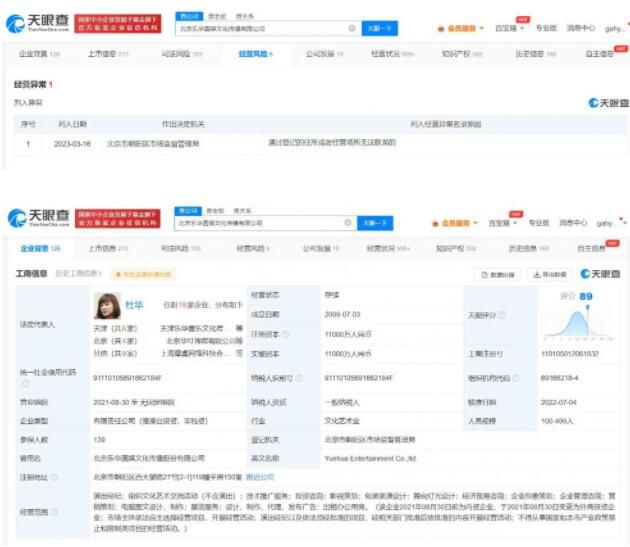Open 专业版 in the lower header
The width and height of the screenshot is (630, 547).
(x=539, y=222)
